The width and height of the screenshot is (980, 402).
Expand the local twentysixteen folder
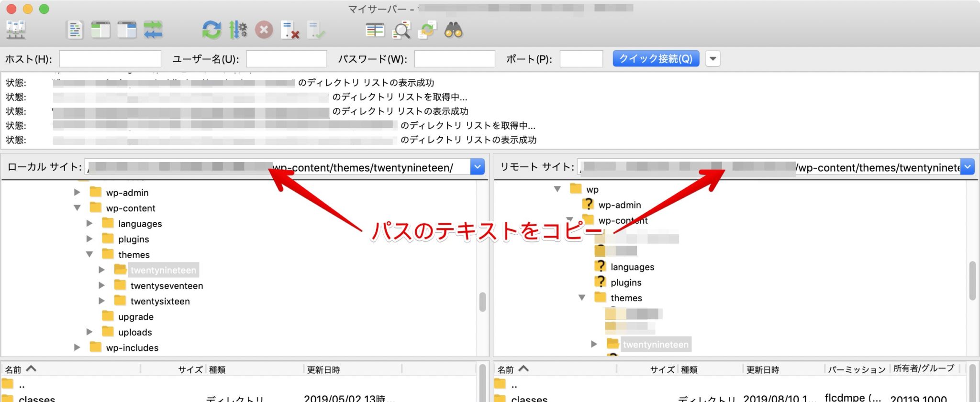click(101, 301)
